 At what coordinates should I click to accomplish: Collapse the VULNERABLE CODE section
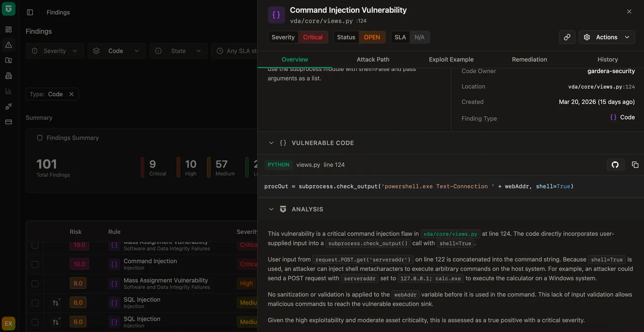point(271,143)
